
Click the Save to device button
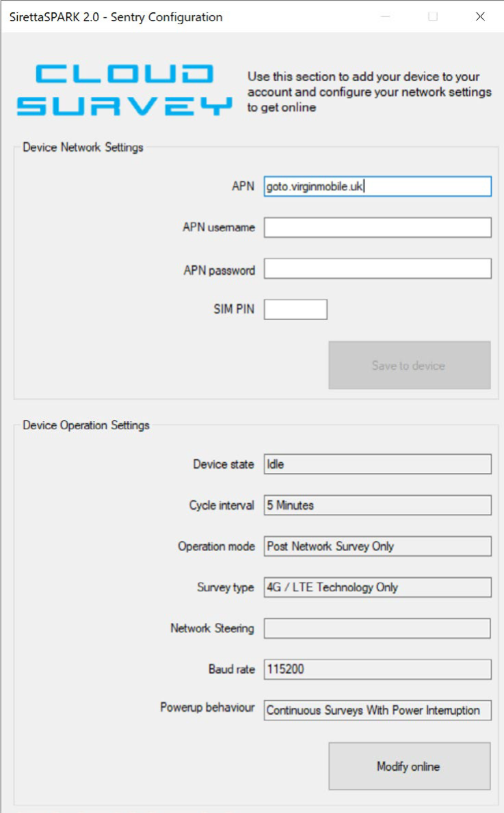pos(409,365)
